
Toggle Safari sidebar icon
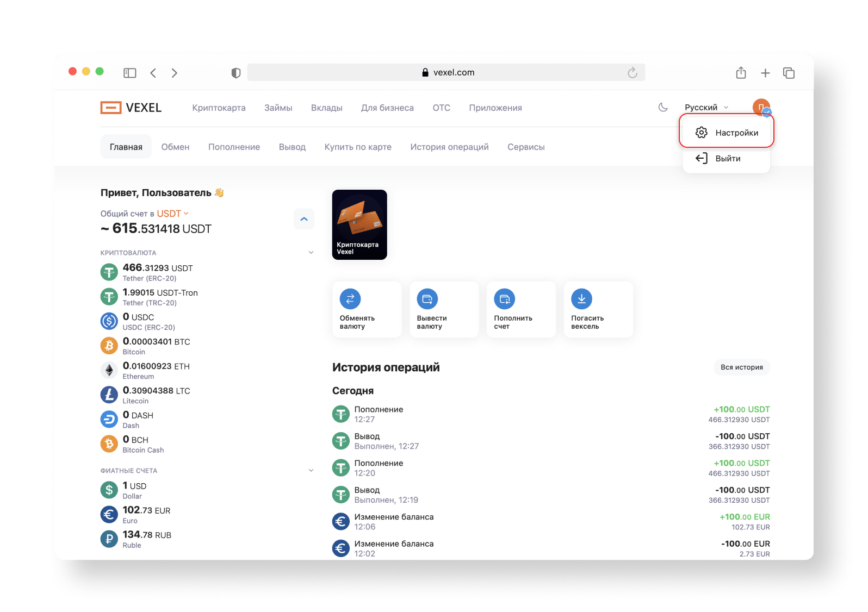129,73
